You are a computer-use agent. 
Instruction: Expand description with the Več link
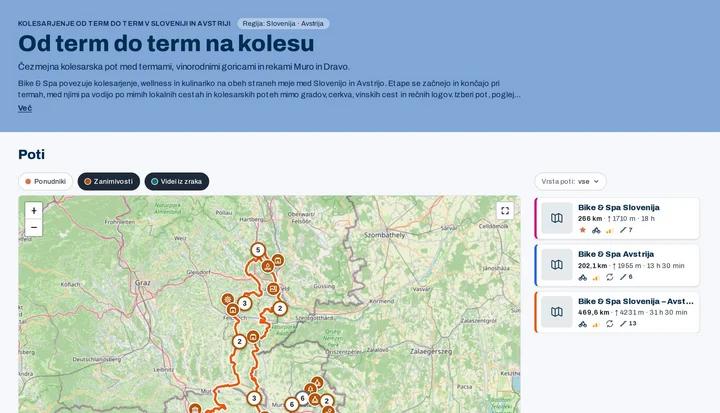tap(25, 108)
